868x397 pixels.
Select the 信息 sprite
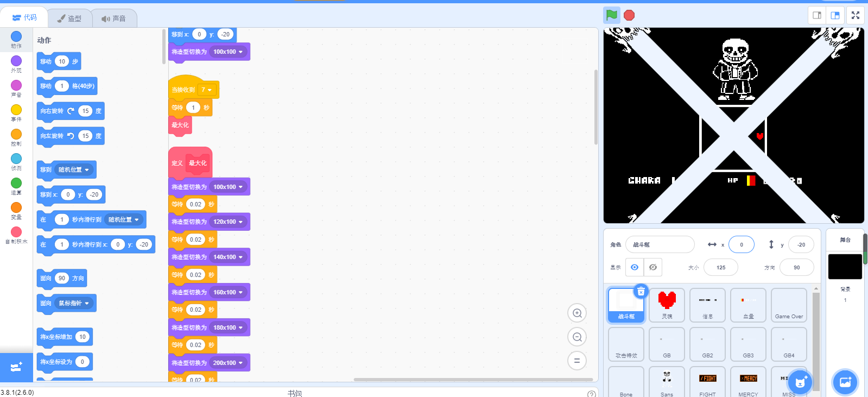(x=707, y=305)
